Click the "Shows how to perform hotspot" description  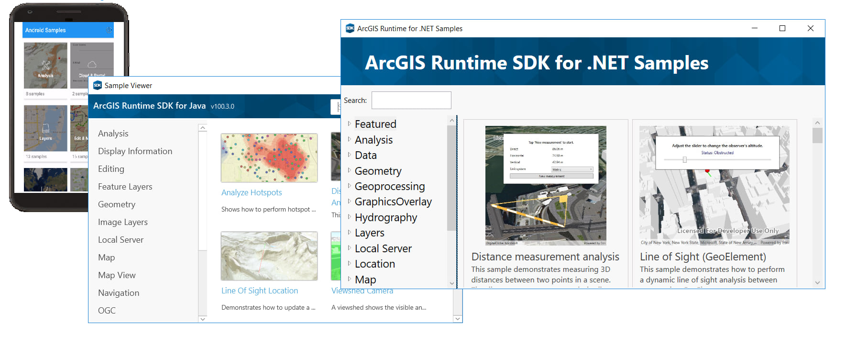point(268,209)
